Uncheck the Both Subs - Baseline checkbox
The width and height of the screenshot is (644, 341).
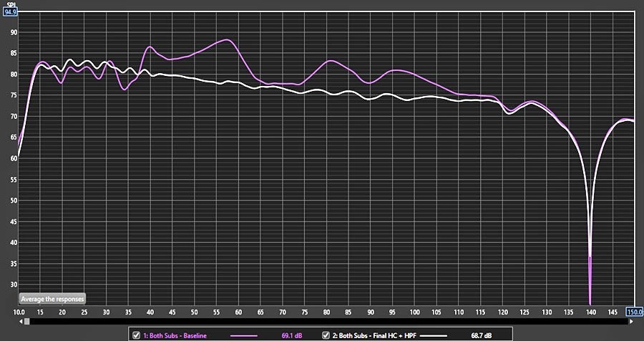136,335
